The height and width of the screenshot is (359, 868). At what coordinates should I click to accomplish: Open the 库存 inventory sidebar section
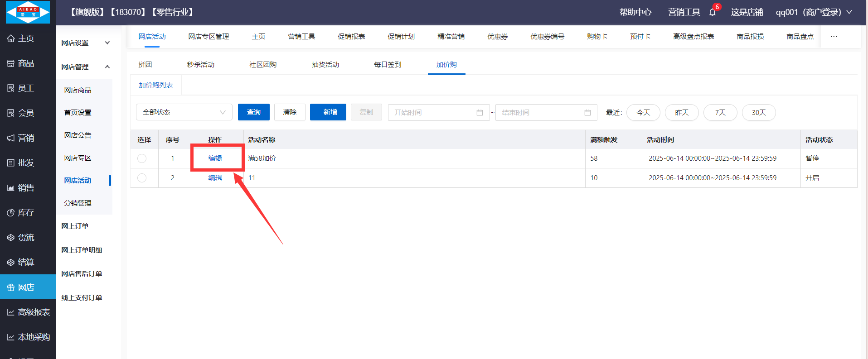pos(21,213)
